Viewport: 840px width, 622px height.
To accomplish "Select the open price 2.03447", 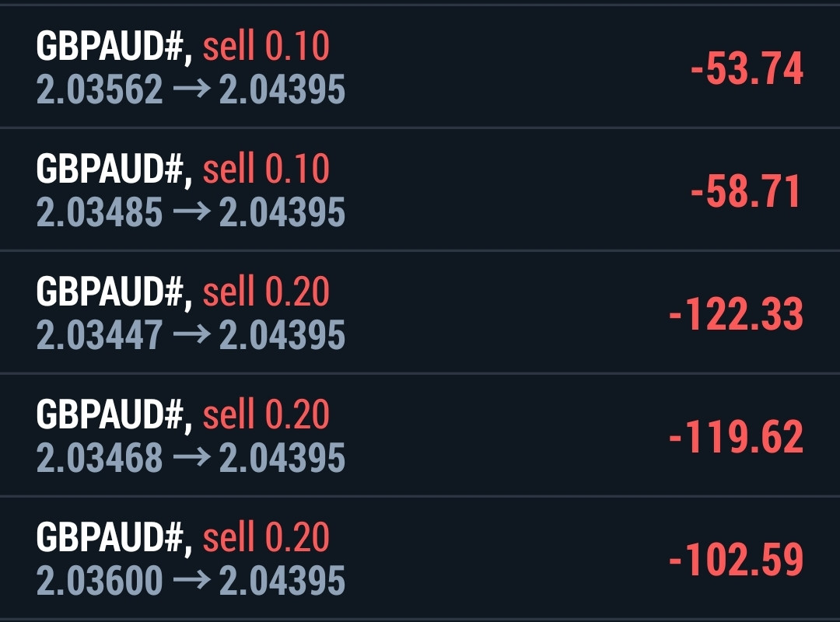I will (100, 336).
